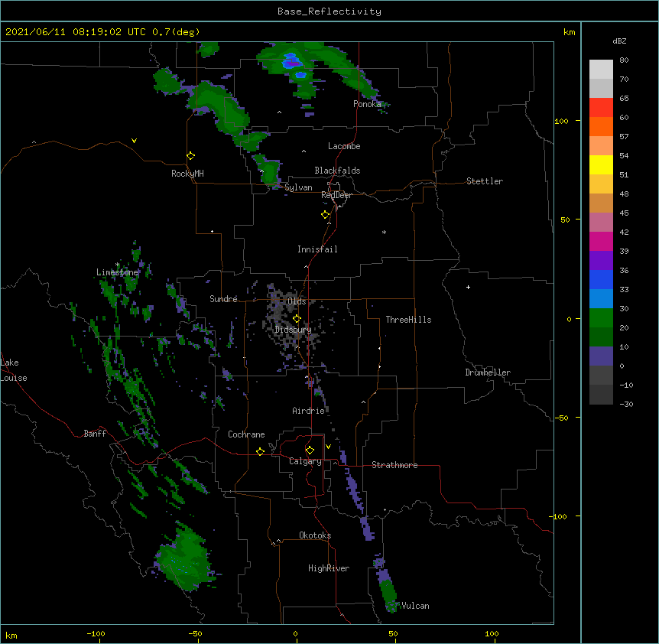This screenshot has height=644, width=659.
Task: Select the Banff label
Action: coord(95,434)
